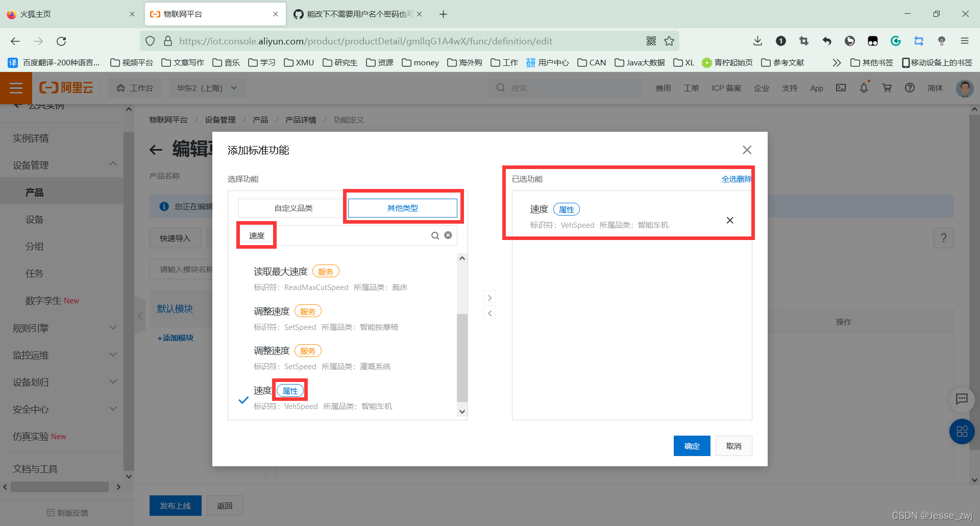
Task: Expand the 监控运维 sidebar section
Action: [x=113, y=354]
